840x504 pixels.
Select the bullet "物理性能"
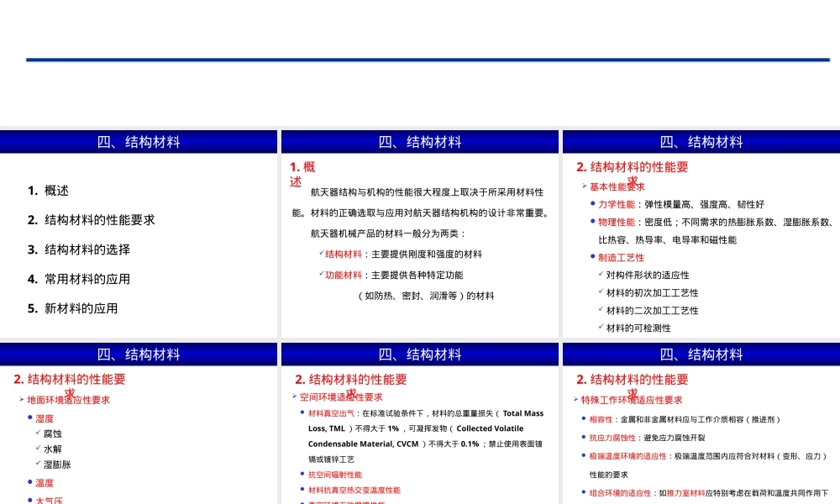[616, 223]
